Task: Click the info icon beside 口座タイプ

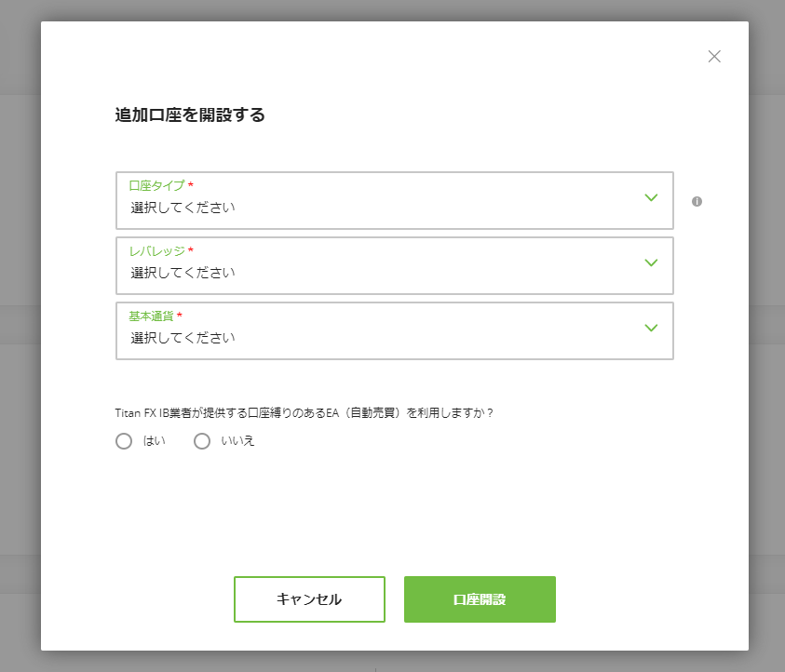Action: [697, 201]
